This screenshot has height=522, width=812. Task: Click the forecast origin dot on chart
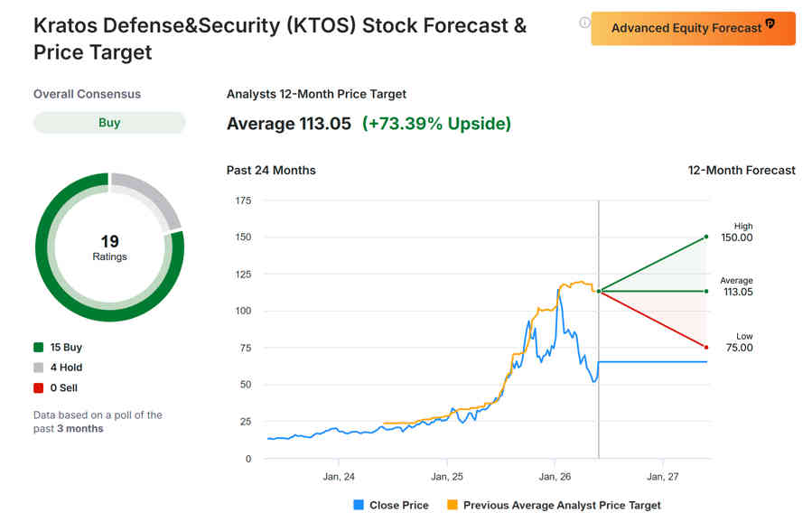click(599, 292)
